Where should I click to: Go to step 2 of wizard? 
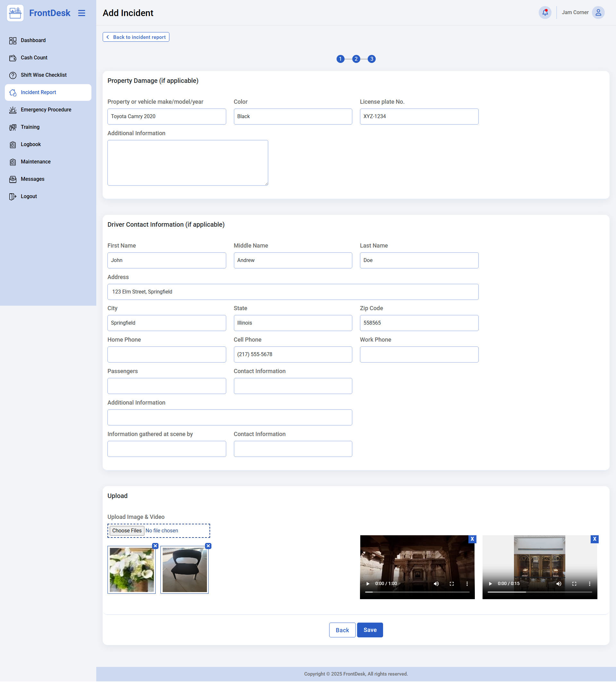tap(356, 59)
